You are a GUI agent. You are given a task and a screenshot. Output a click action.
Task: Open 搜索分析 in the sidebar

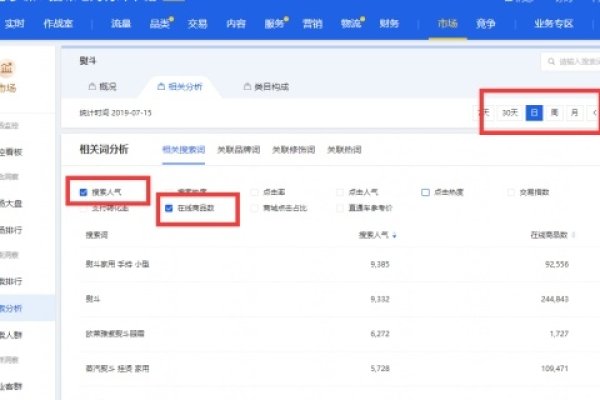pyautogui.click(x=11, y=308)
